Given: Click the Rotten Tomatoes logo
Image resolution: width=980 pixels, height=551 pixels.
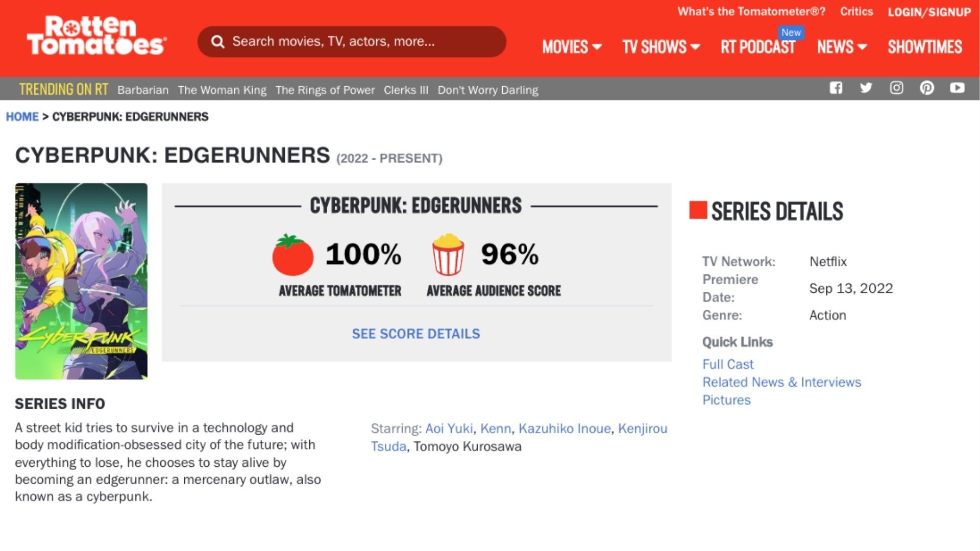Looking at the screenshot, I should [96, 36].
